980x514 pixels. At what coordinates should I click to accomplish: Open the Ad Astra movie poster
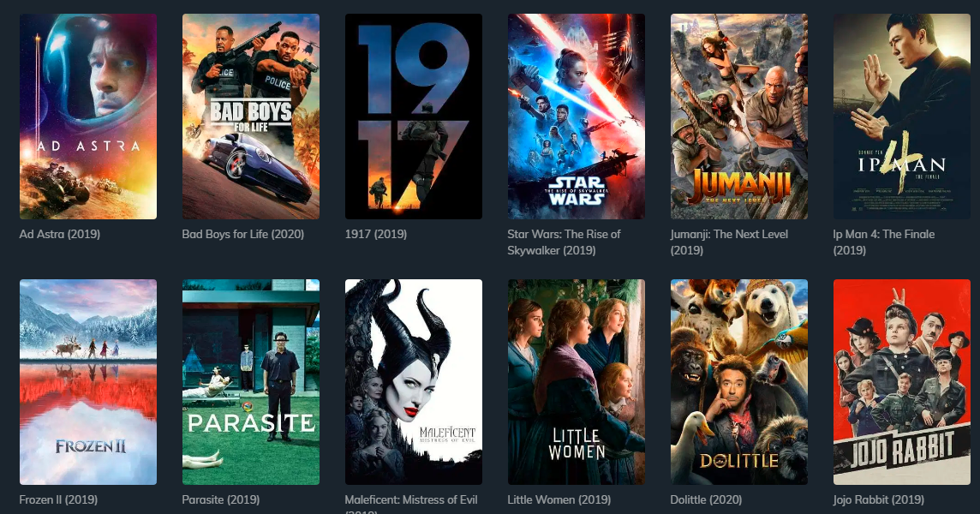[x=88, y=117]
